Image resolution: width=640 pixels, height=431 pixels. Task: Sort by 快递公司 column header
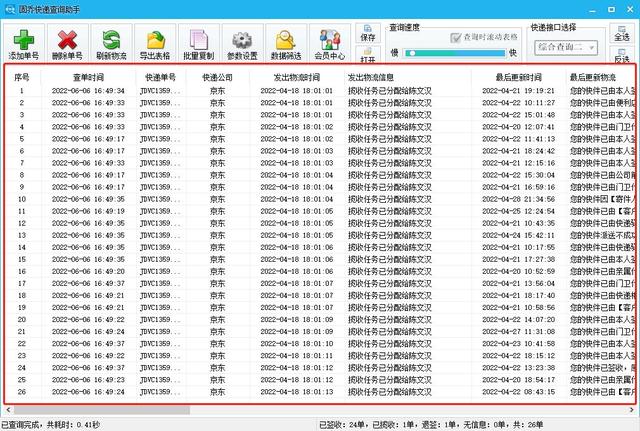(218, 77)
